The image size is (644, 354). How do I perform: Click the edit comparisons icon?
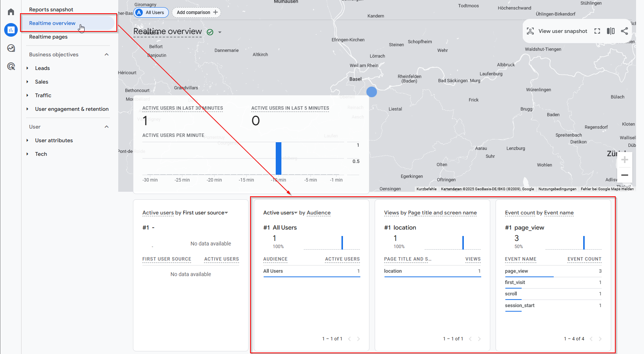611,31
